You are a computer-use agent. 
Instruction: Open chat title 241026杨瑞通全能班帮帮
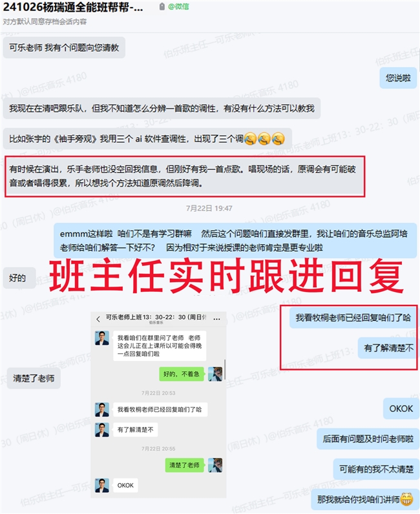pos(73,7)
